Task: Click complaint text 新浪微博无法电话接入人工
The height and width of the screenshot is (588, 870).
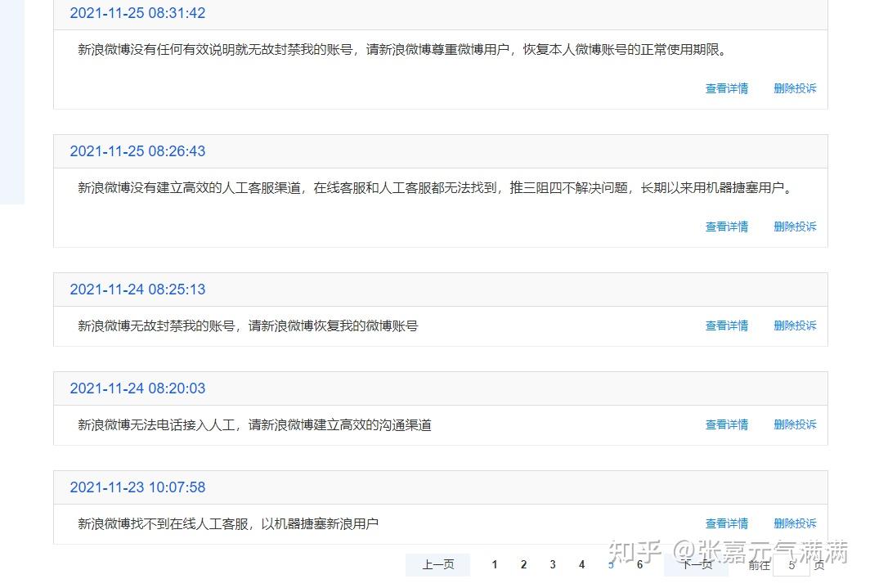Action: [x=254, y=425]
